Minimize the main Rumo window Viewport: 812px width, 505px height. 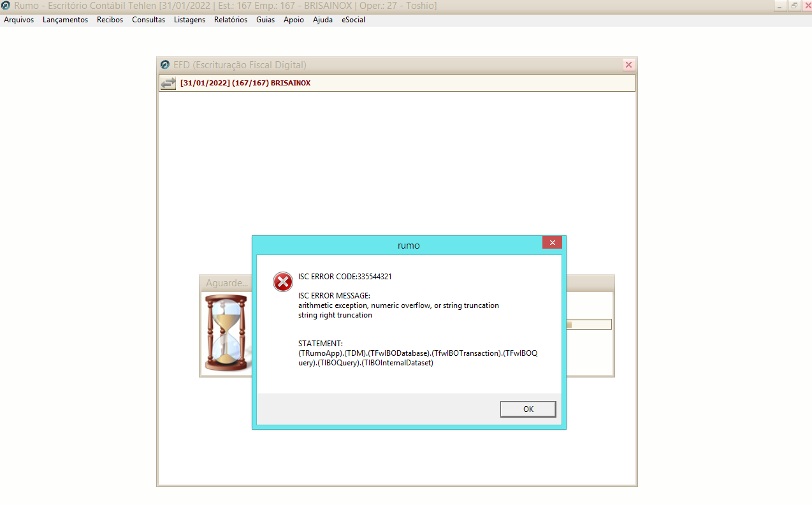781,6
